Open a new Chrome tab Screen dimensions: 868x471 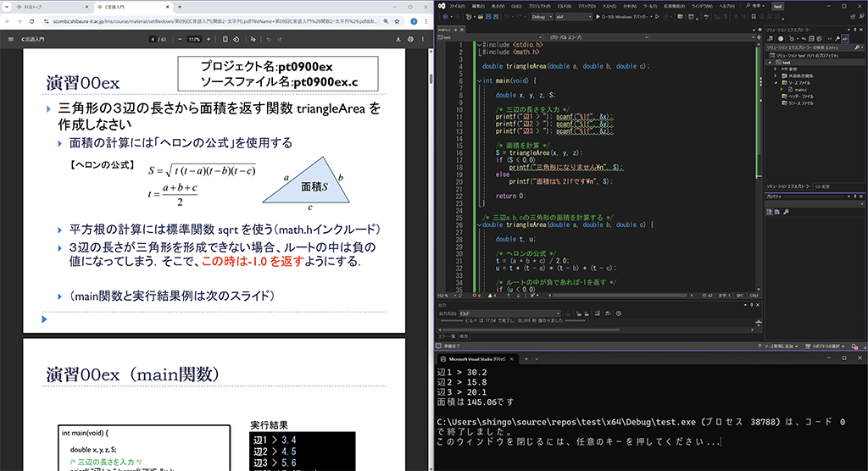tap(180, 7)
